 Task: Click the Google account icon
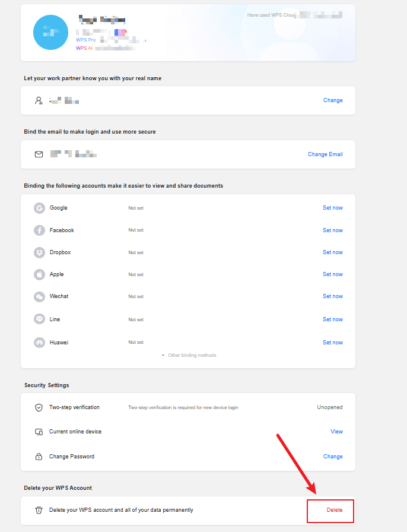[39, 208]
